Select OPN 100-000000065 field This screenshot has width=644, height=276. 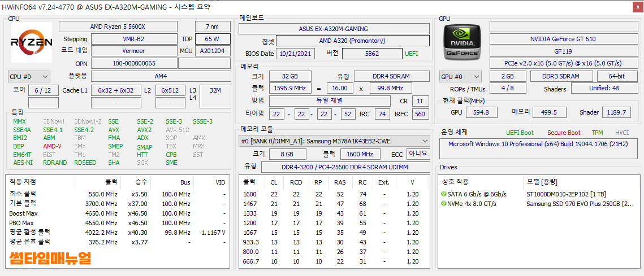[133, 64]
